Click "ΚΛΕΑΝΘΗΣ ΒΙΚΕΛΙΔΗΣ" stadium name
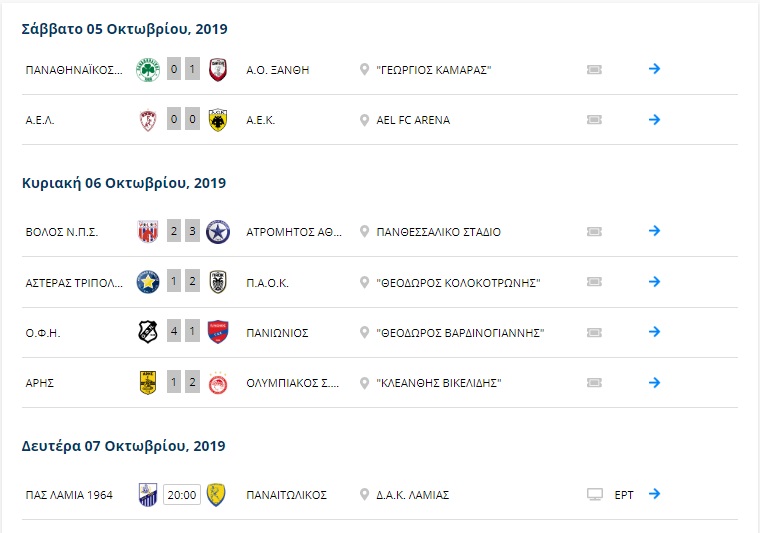Viewport: 760px width, 533px height. point(439,383)
